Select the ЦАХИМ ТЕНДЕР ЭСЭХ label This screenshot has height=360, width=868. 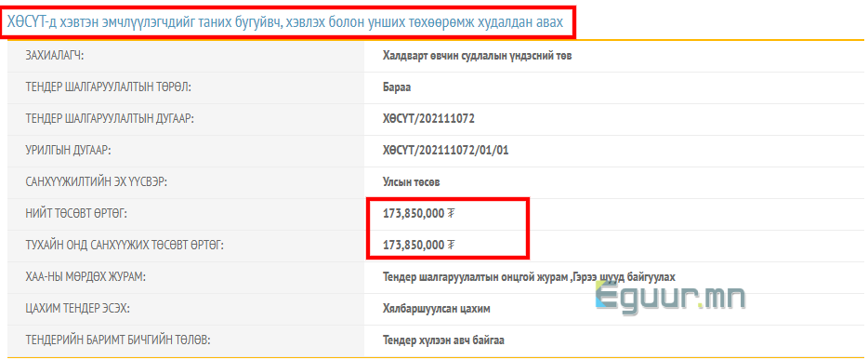(77, 309)
